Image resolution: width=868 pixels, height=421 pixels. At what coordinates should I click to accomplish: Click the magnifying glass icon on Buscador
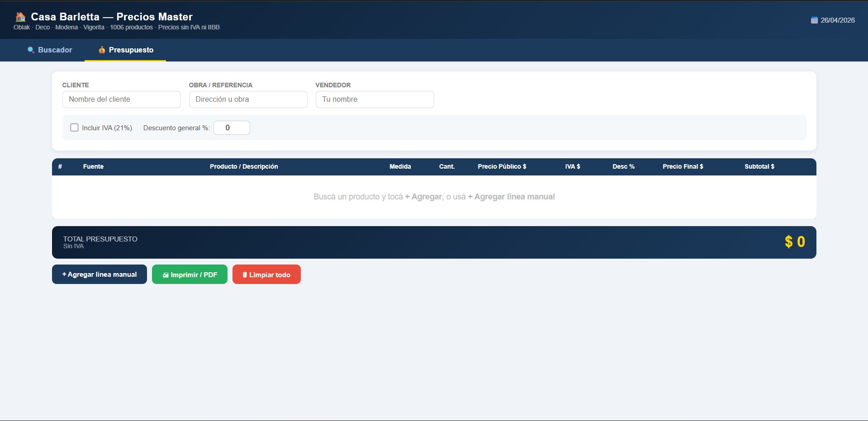pyautogui.click(x=31, y=50)
